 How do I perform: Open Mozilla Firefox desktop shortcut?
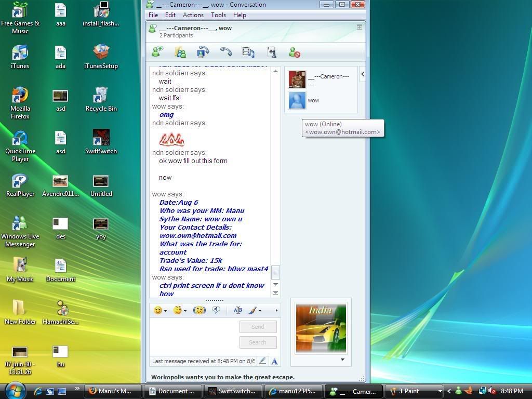coord(20,103)
